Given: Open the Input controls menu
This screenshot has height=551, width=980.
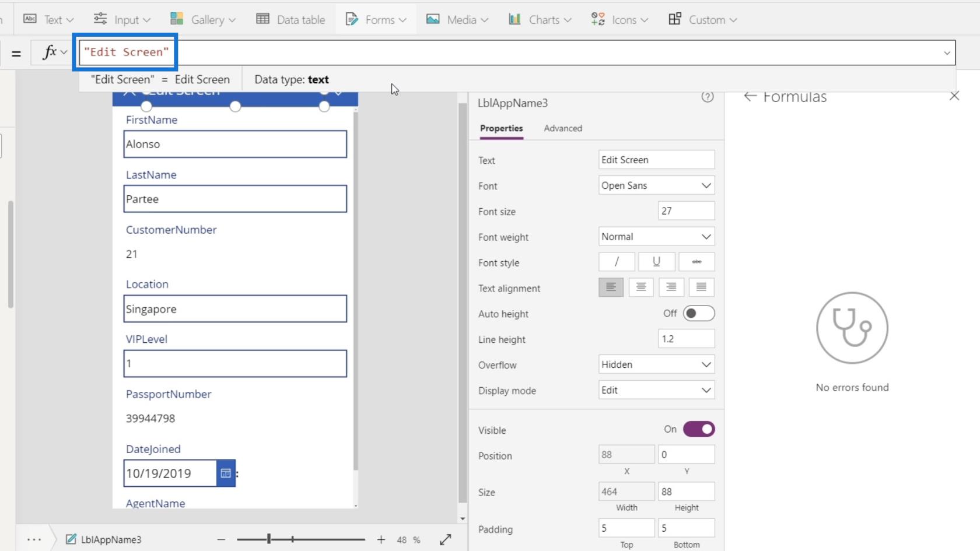Looking at the screenshot, I should click(122, 19).
